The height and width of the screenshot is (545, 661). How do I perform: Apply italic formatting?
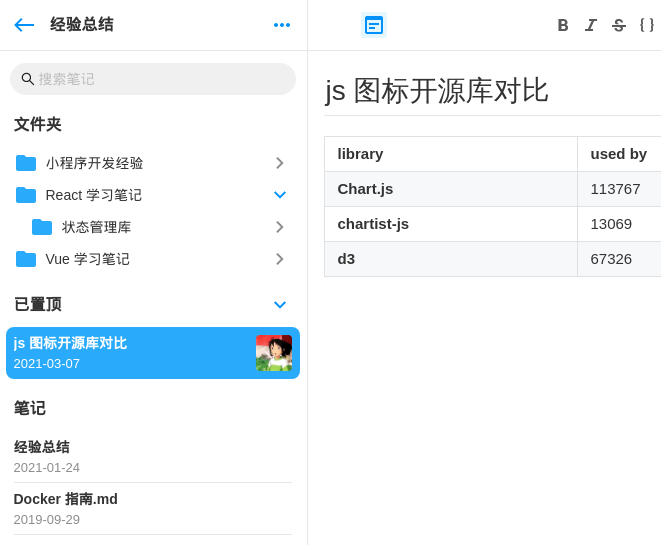pyautogui.click(x=591, y=25)
